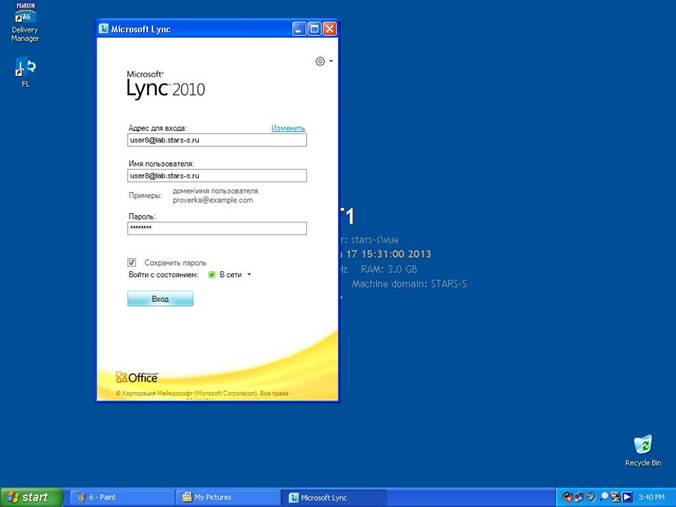Select the Delivery Manager desktop icon

[x=25, y=22]
